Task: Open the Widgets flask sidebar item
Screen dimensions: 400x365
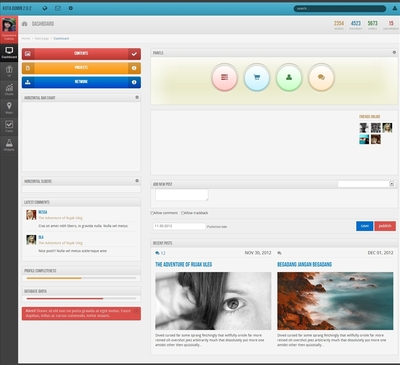Action: point(9,145)
